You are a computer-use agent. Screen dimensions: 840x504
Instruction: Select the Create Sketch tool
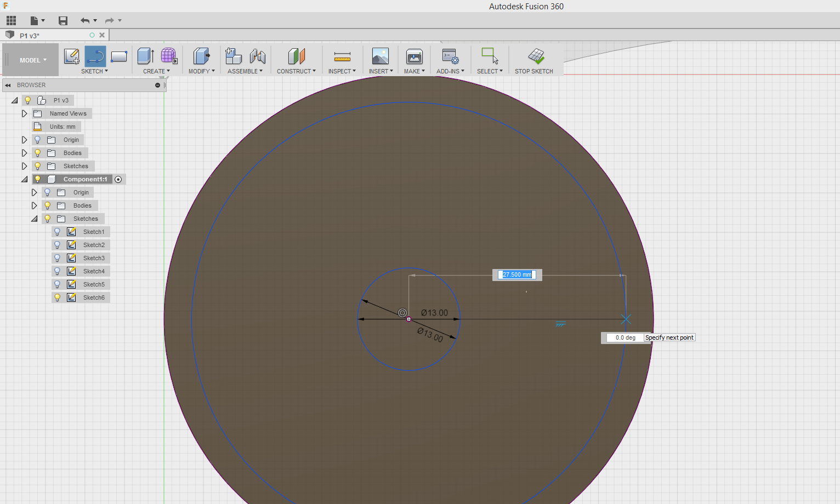pyautogui.click(x=72, y=56)
